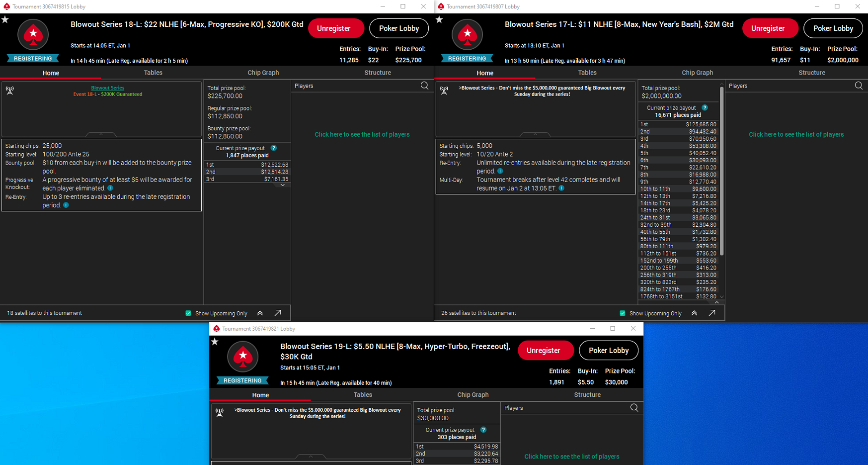Viewport: 868px width, 465px height.
Task: Click the favorite star in Blowout Series 18-L window
Action: click(x=5, y=20)
